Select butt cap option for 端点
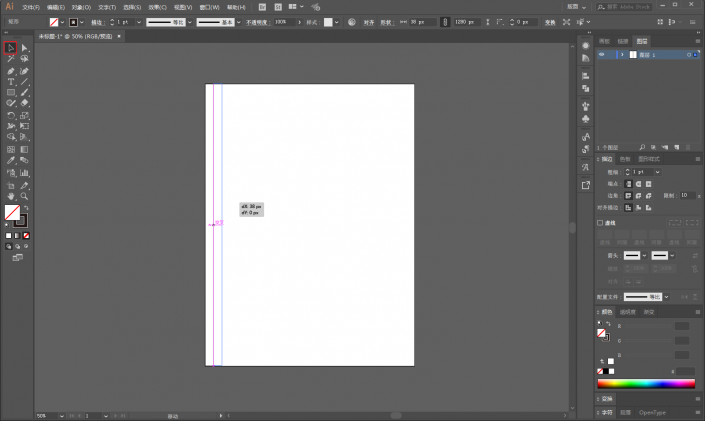The height and width of the screenshot is (421, 705). 628,184
